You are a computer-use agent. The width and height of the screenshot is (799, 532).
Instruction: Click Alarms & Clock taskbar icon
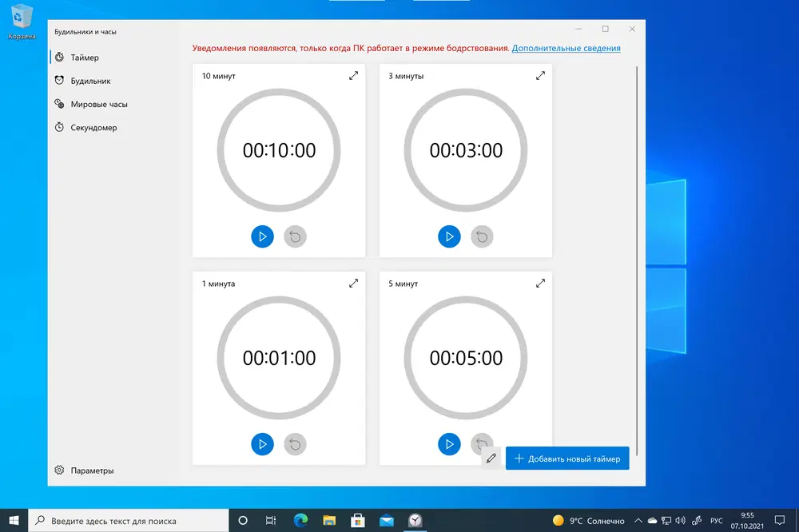(415, 520)
